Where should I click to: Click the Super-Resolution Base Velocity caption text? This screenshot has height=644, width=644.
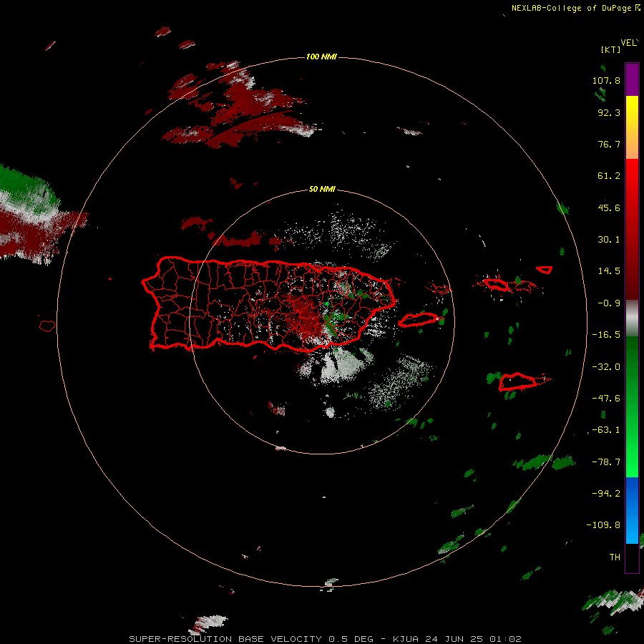click(325, 639)
